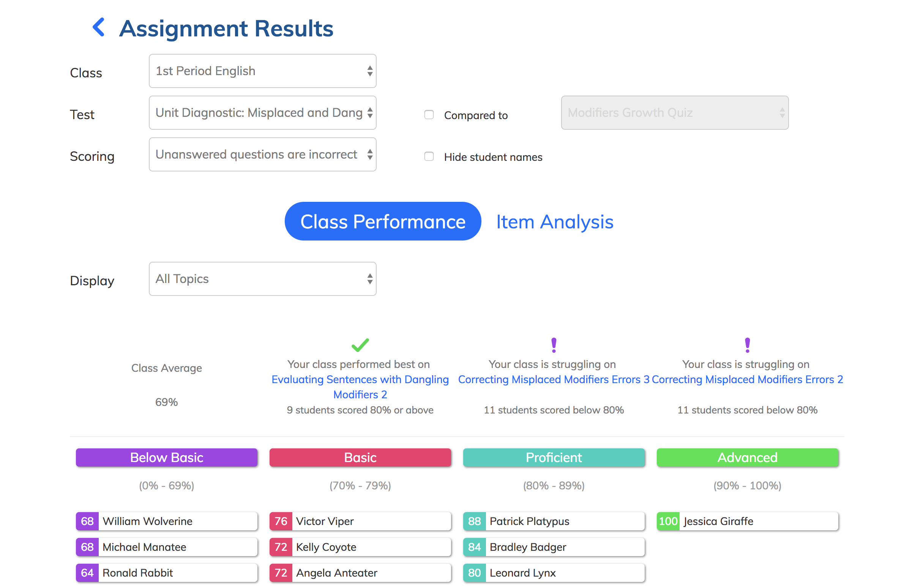Click the Basic category header
915x588 pixels.
(x=360, y=458)
